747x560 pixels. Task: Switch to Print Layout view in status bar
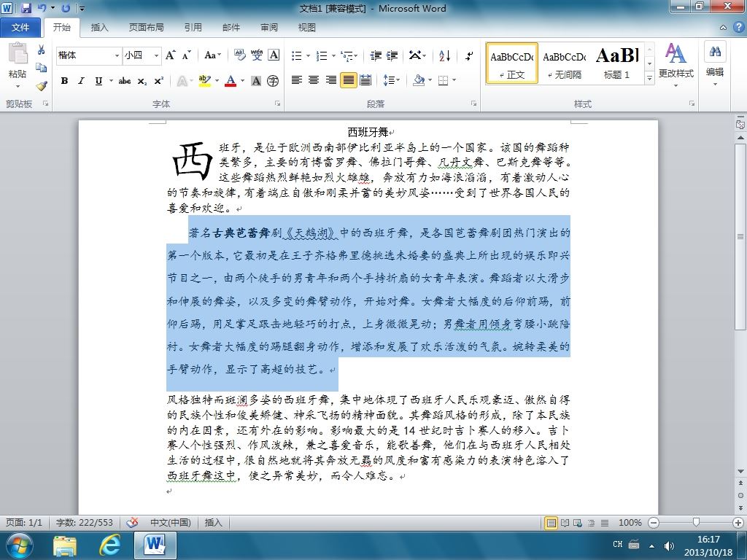click(551, 523)
